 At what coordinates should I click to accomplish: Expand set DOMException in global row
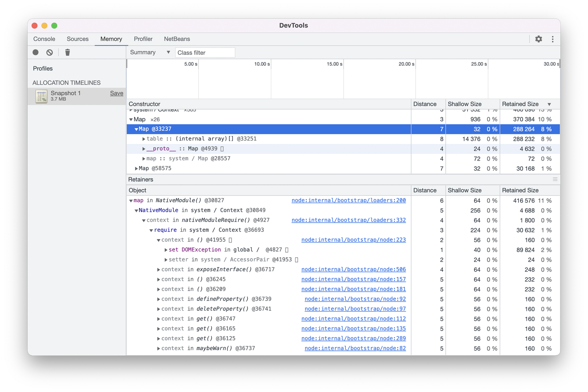pyautogui.click(x=166, y=250)
